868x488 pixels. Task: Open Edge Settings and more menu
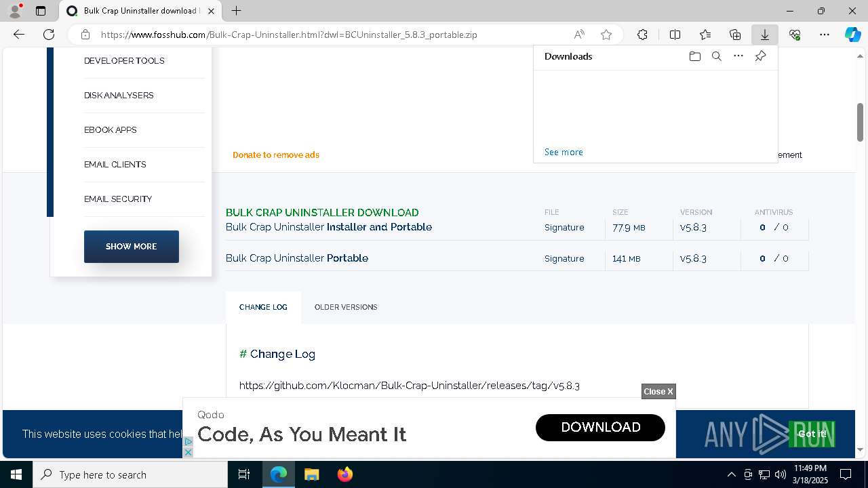tap(825, 35)
